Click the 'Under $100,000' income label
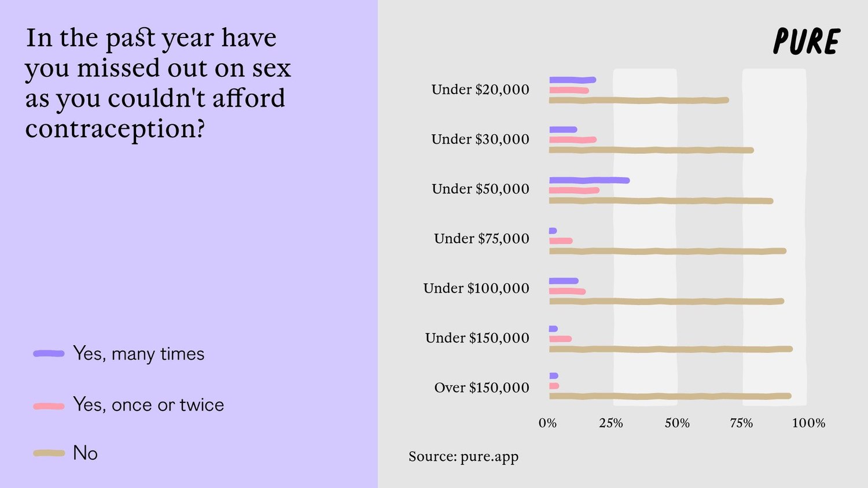The height and width of the screenshot is (488, 868). tap(476, 289)
